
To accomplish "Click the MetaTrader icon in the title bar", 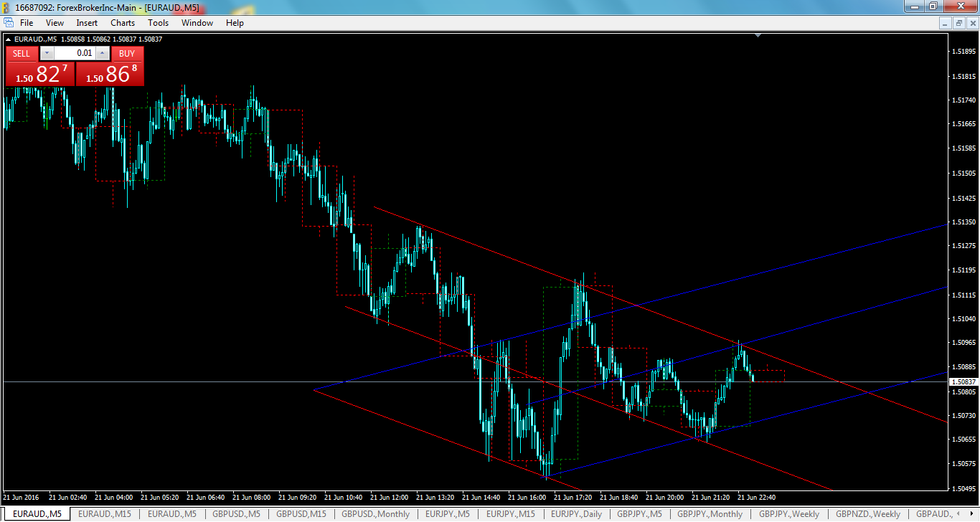I will 6,6.
